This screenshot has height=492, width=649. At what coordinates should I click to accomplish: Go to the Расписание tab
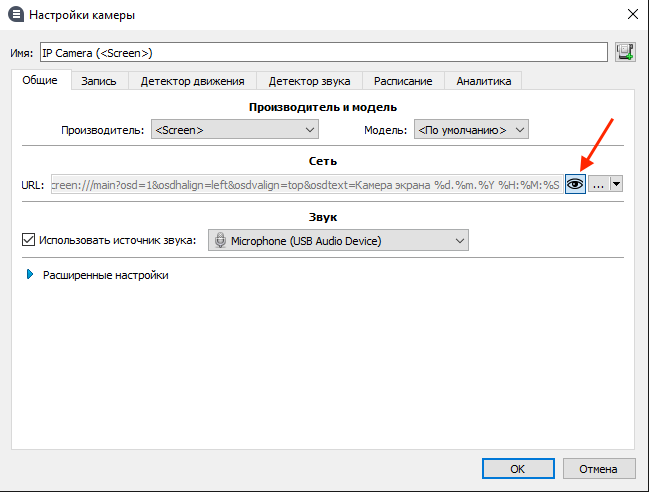click(x=403, y=81)
